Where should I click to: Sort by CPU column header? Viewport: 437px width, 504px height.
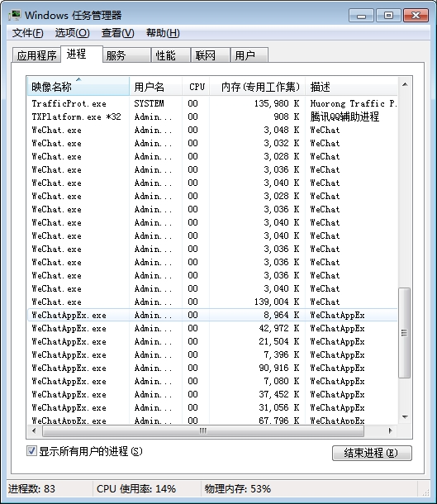click(x=196, y=87)
